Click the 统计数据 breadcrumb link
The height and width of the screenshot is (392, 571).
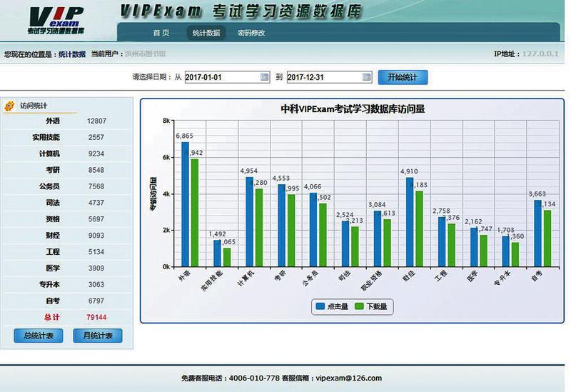pos(72,54)
